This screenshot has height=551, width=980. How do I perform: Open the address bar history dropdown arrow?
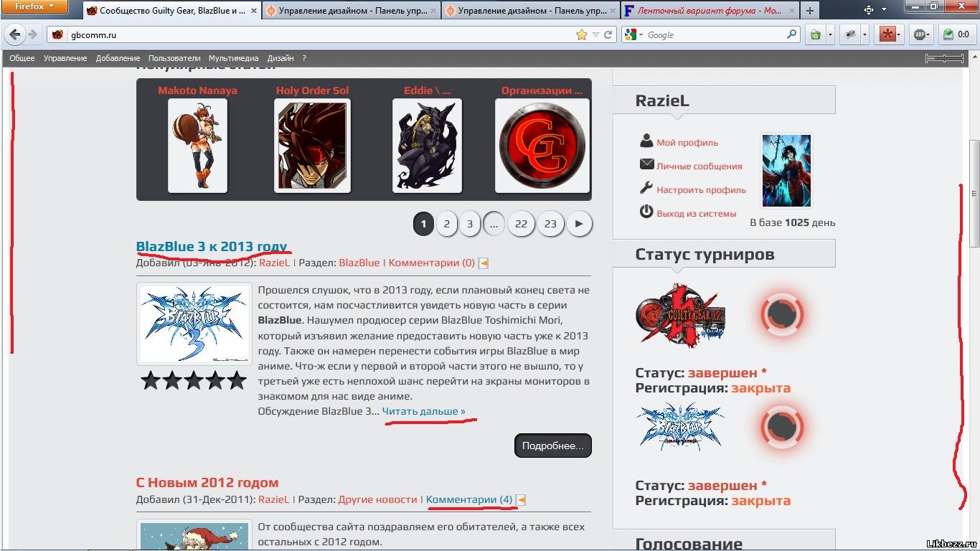(595, 34)
